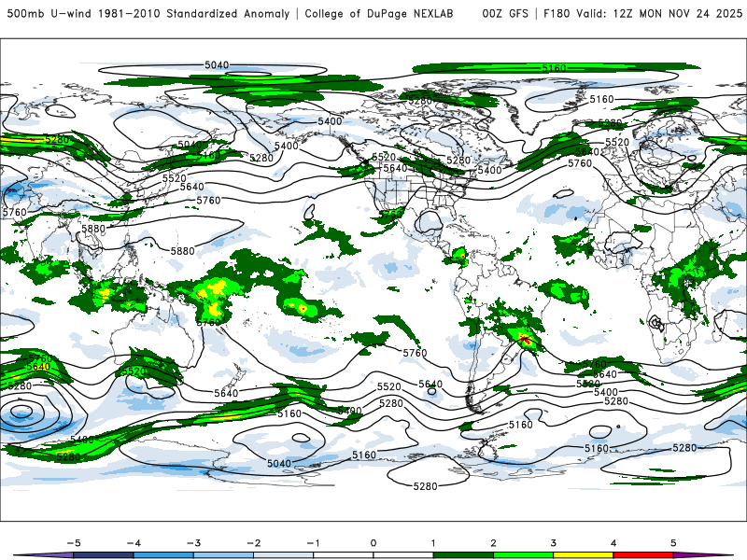Click the '-1' colorbar label
This screenshot has height=560, width=747.
coord(313,543)
